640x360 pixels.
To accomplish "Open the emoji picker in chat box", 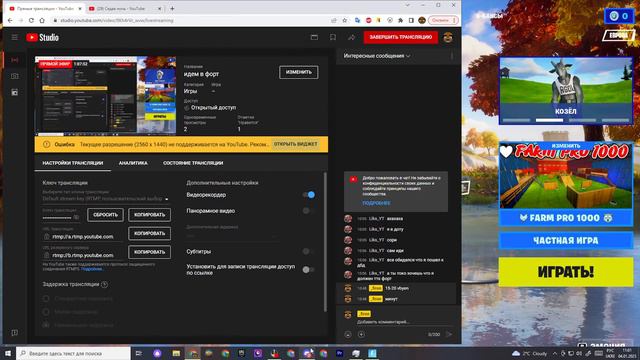I will [348, 334].
